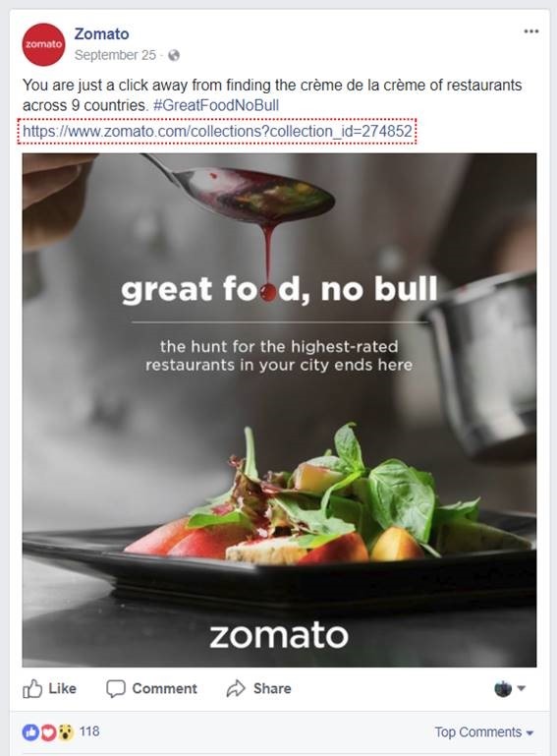The width and height of the screenshot is (557, 756).
Task: View the 118 reactions count
Action: 89,731
